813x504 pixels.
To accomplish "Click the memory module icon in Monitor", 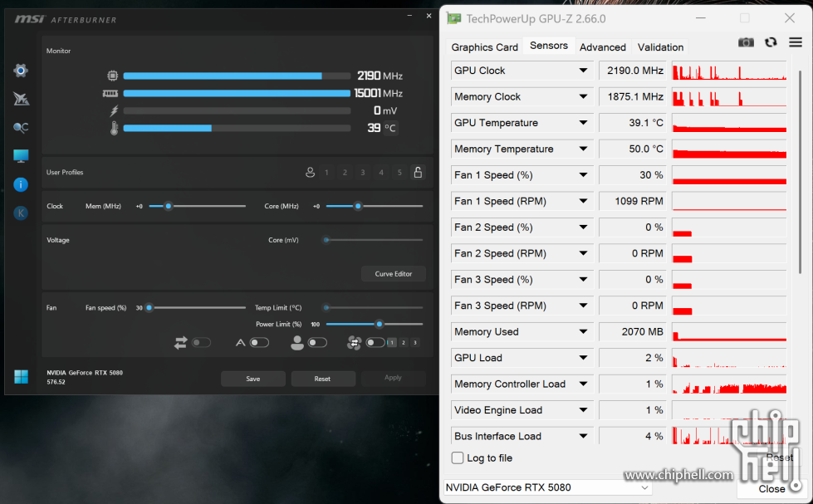I will tap(110, 93).
